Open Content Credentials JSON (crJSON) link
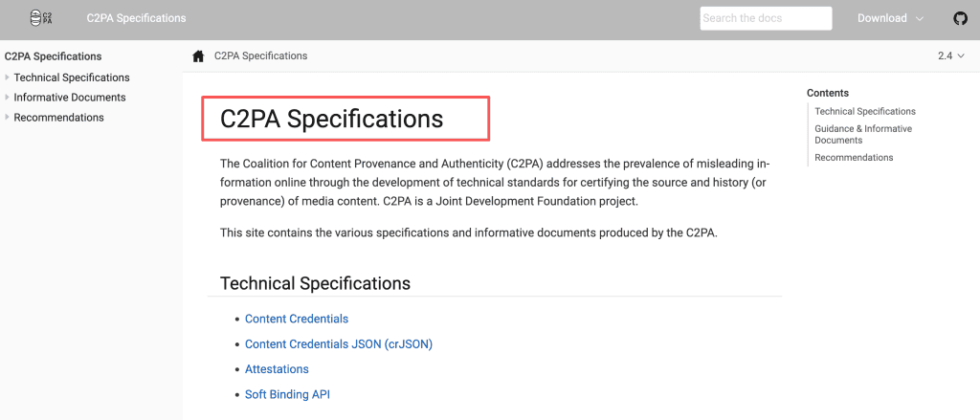Screen dimensions: 980x420 (339, 344)
